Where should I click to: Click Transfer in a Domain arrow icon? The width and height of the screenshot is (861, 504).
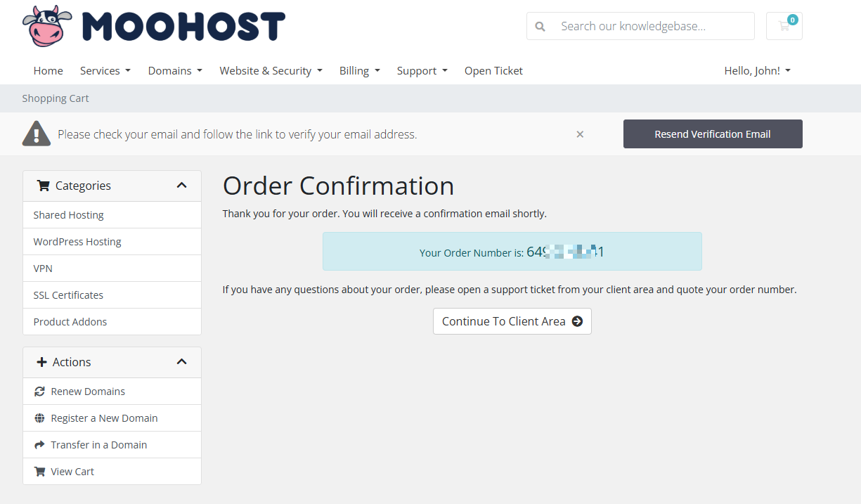pyautogui.click(x=39, y=445)
